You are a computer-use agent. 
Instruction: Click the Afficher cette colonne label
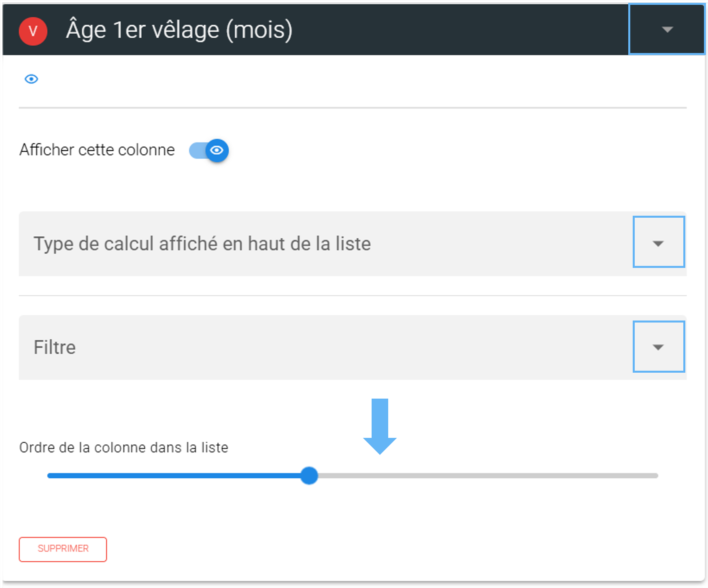tap(97, 150)
